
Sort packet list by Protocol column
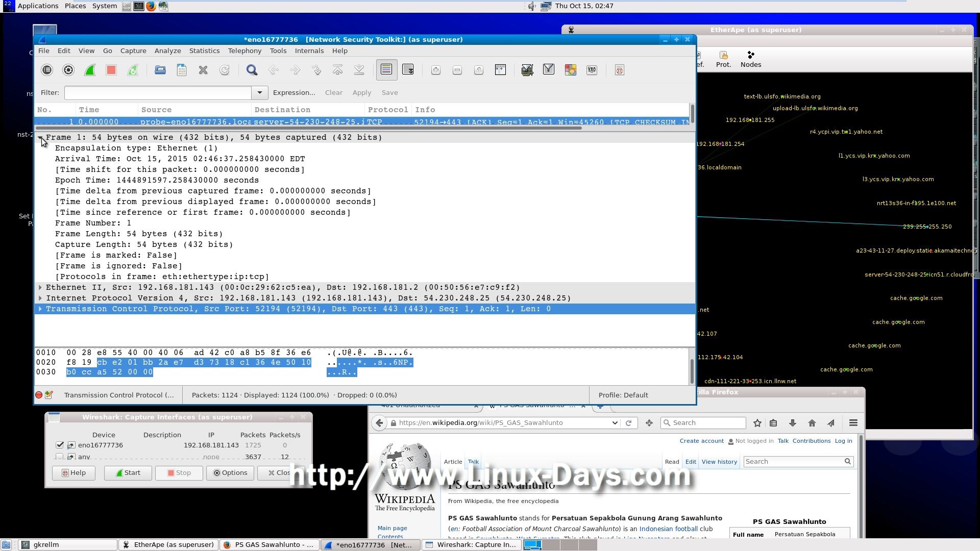[388, 110]
